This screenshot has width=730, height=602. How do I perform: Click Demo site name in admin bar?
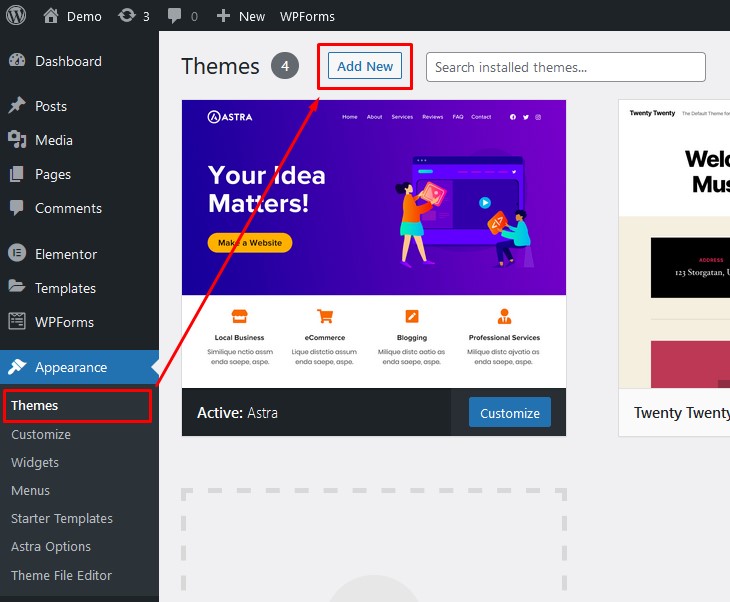tap(84, 16)
